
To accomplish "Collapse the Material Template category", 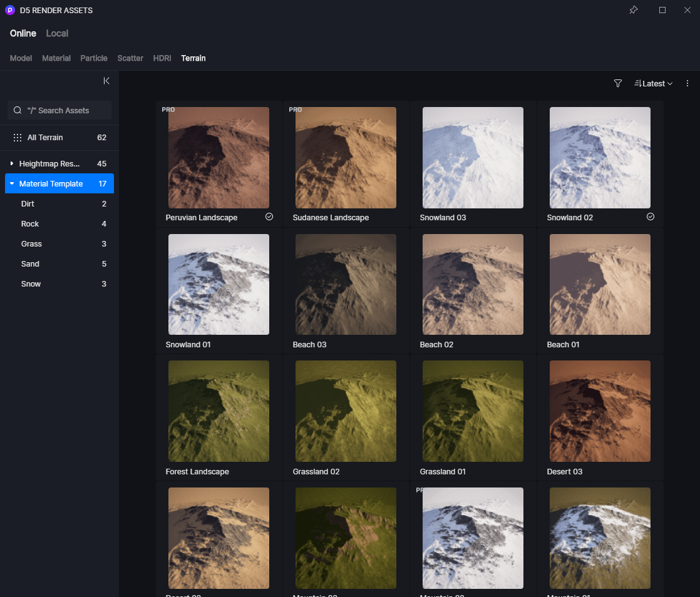I will pyautogui.click(x=12, y=184).
